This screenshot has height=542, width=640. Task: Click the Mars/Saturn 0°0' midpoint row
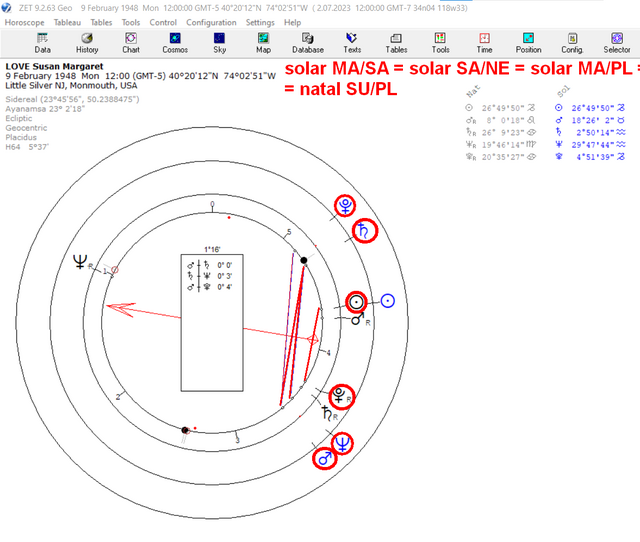[210, 265]
